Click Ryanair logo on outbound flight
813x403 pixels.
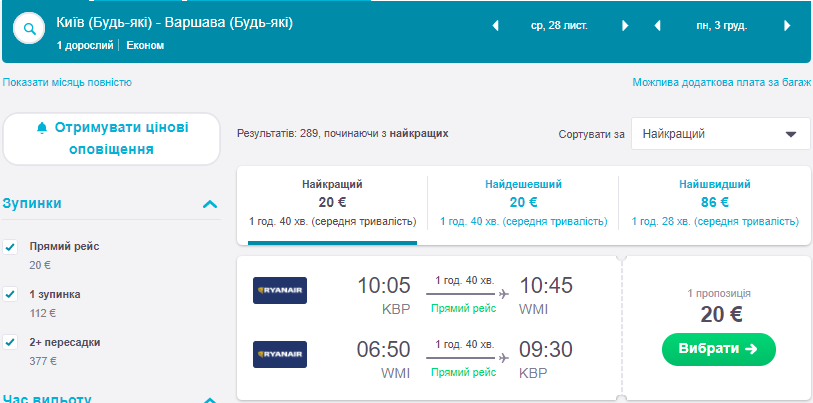click(280, 290)
